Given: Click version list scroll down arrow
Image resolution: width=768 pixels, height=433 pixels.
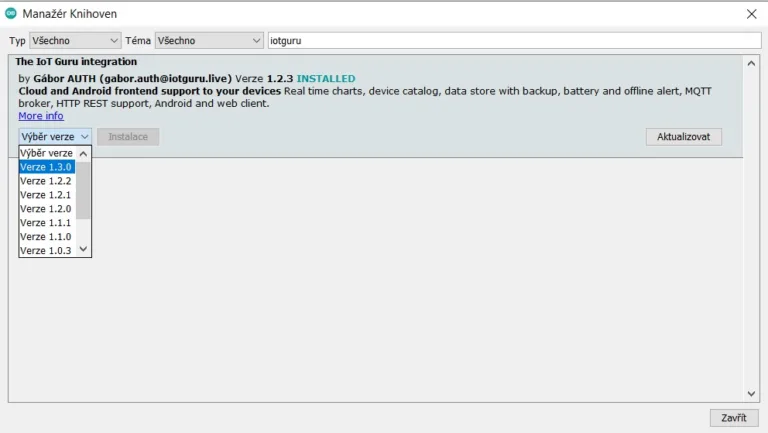Looking at the screenshot, I should [83, 249].
